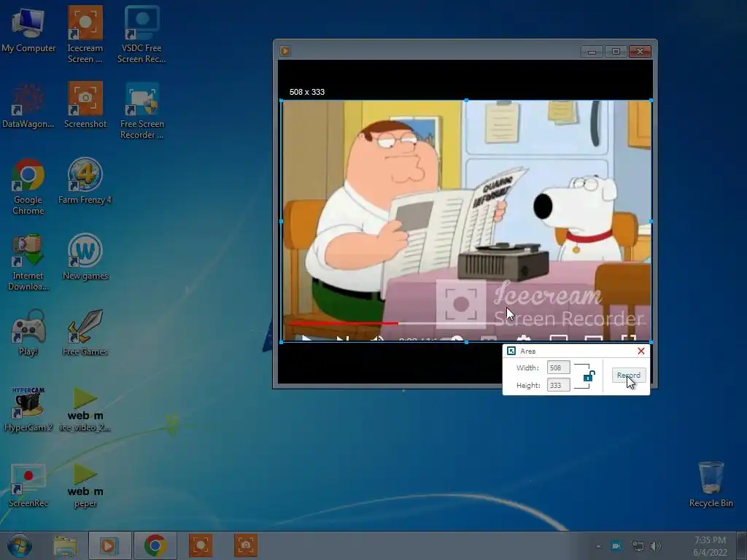Open Google Chrome desktop icon
The image size is (747, 560).
[28, 187]
